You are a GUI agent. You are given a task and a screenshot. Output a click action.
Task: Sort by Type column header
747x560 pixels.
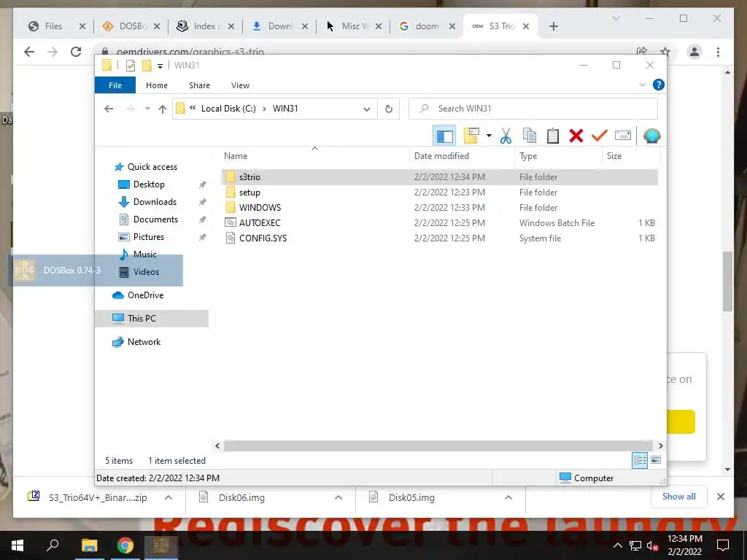(x=558, y=156)
